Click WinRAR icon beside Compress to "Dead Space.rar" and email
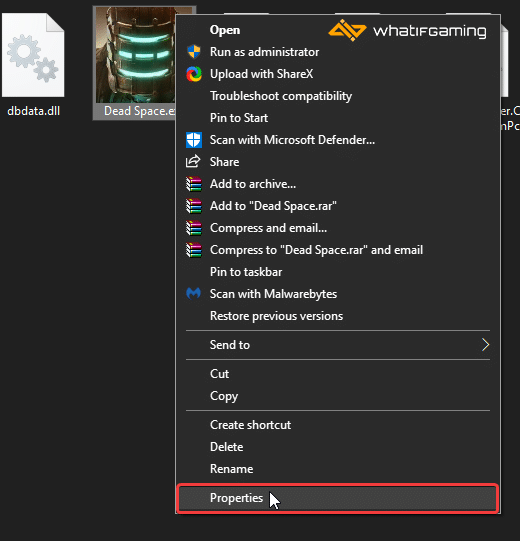 [194, 250]
